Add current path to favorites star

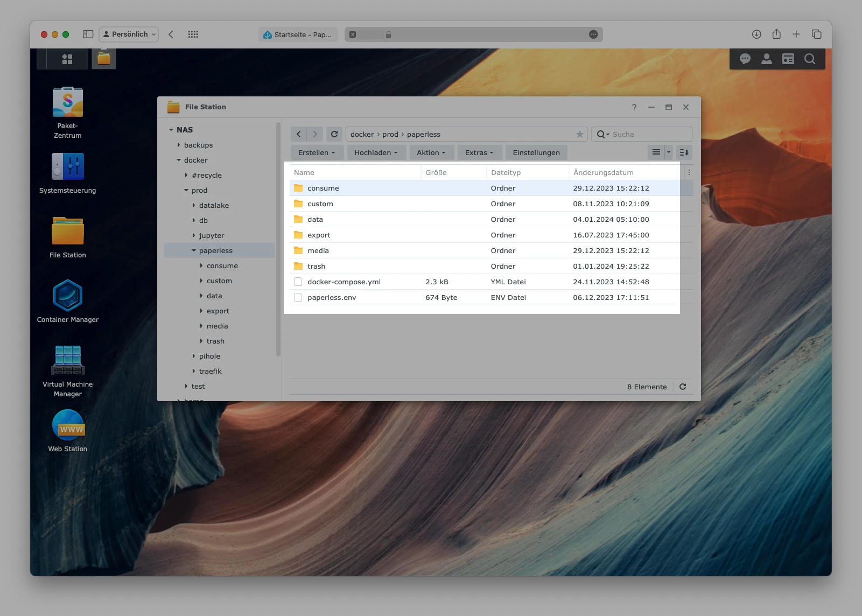pyautogui.click(x=579, y=134)
